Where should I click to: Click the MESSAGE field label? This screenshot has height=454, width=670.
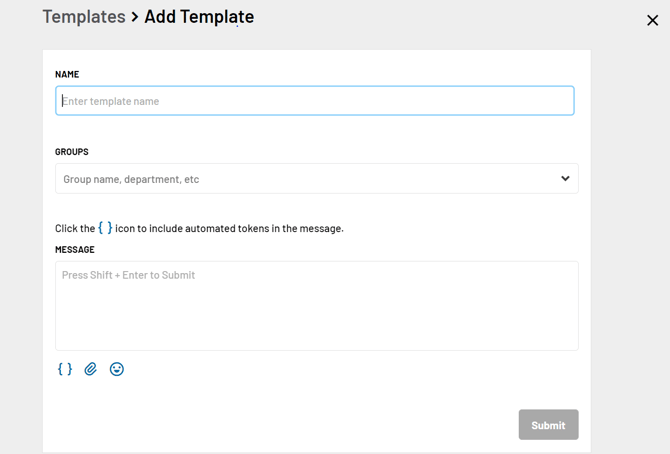tap(75, 250)
